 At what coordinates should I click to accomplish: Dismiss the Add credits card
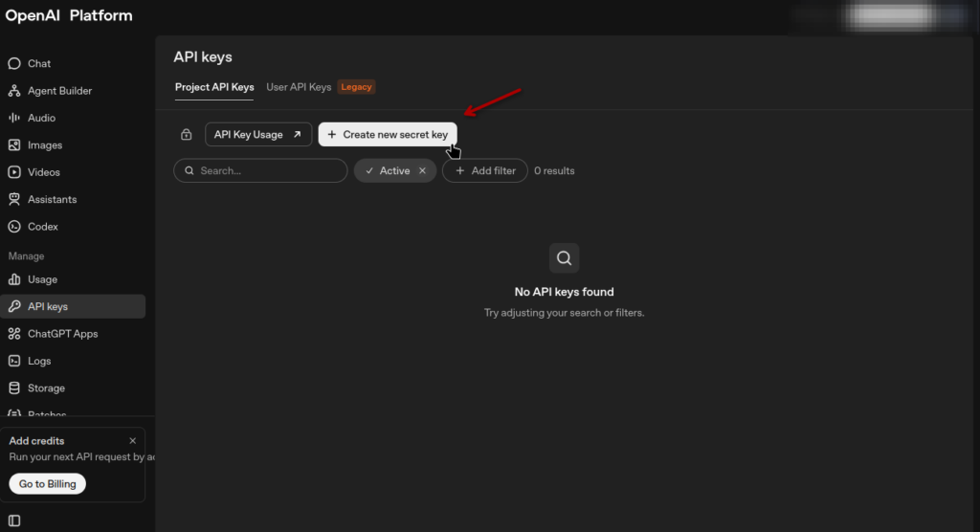click(132, 441)
